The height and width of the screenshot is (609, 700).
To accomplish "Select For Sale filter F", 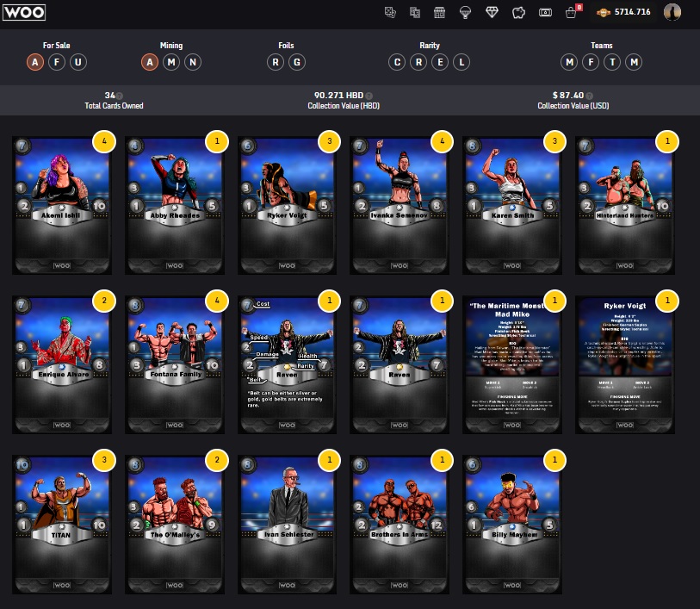I will [x=57, y=62].
